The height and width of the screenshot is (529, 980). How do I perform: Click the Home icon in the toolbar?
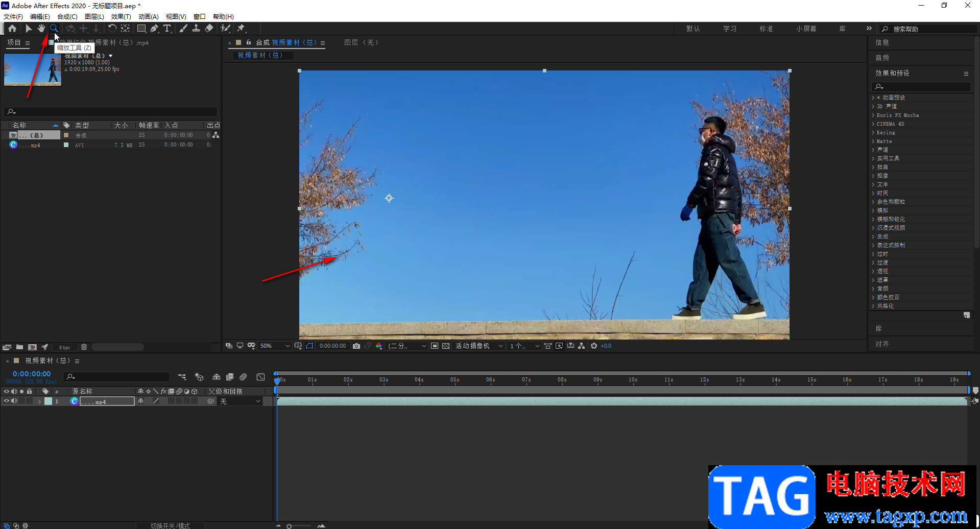coord(12,29)
